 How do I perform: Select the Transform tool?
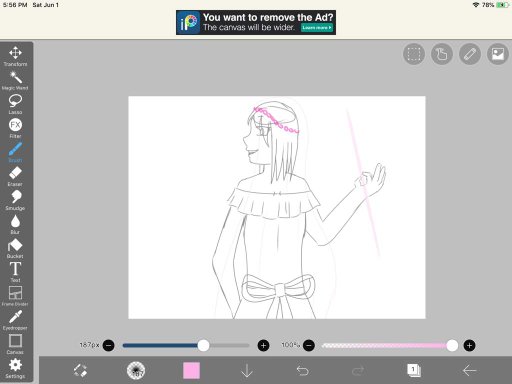click(15, 56)
